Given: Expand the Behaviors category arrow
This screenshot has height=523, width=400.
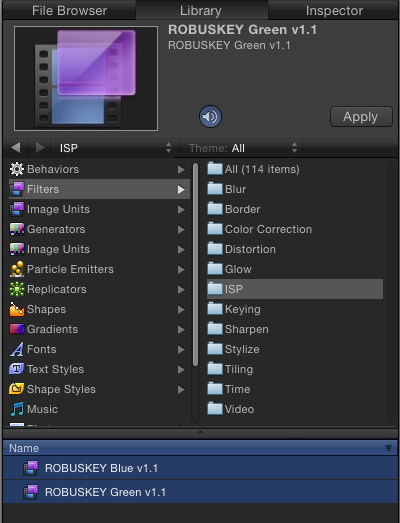Looking at the screenshot, I should point(181,169).
